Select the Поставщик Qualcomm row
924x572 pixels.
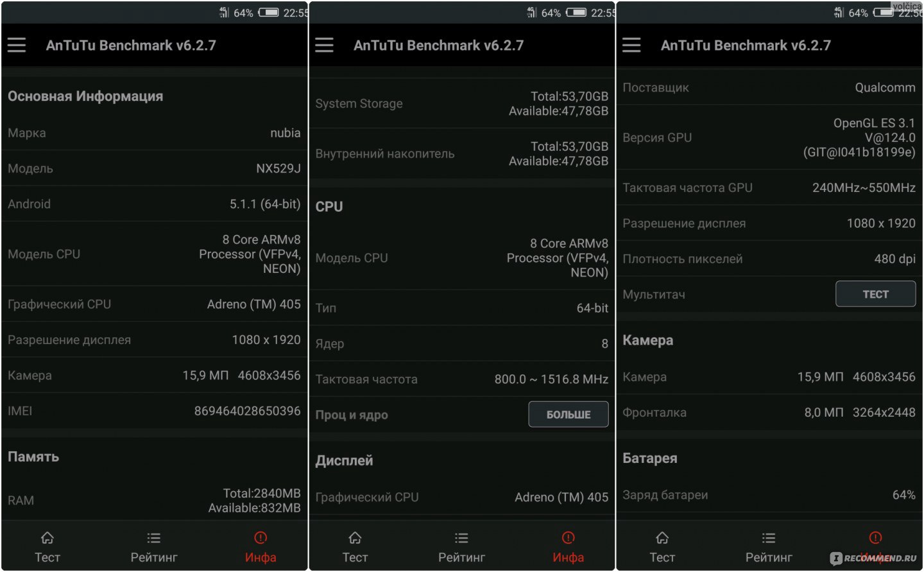769,87
